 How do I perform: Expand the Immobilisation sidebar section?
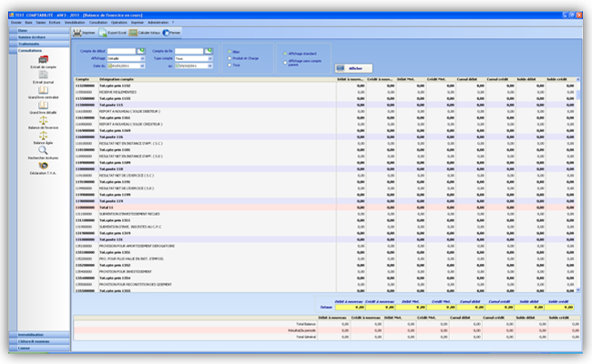39,335
